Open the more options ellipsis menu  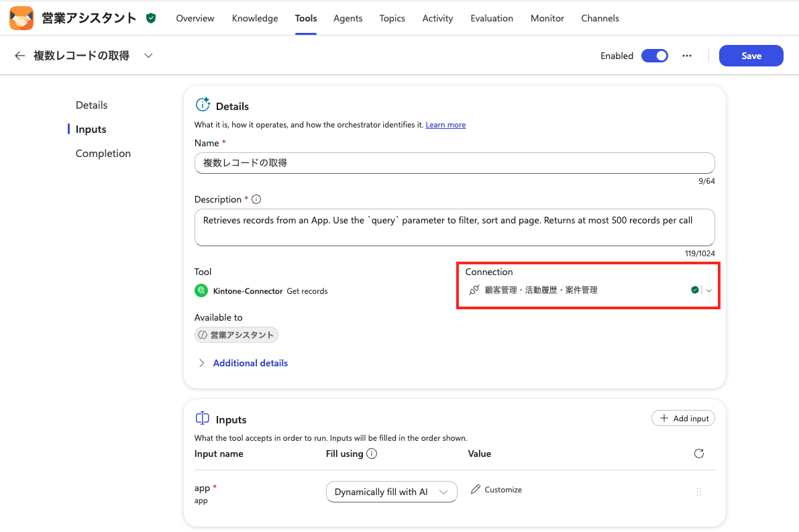pyautogui.click(x=687, y=56)
